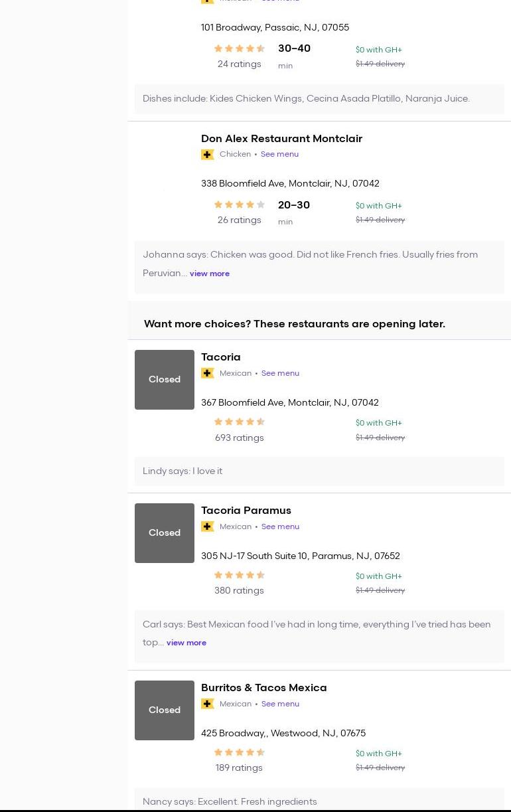Open See menu for Burritos & Tacos Mexica

[x=280, y=704]
